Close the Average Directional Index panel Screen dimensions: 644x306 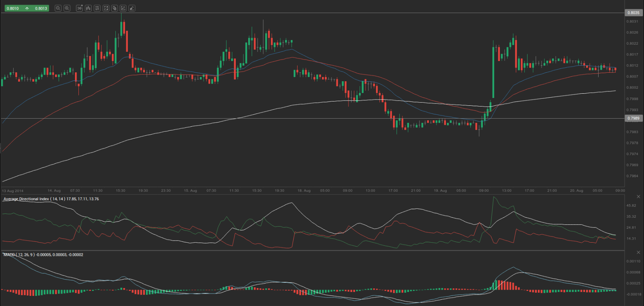(x=638, y=197)
